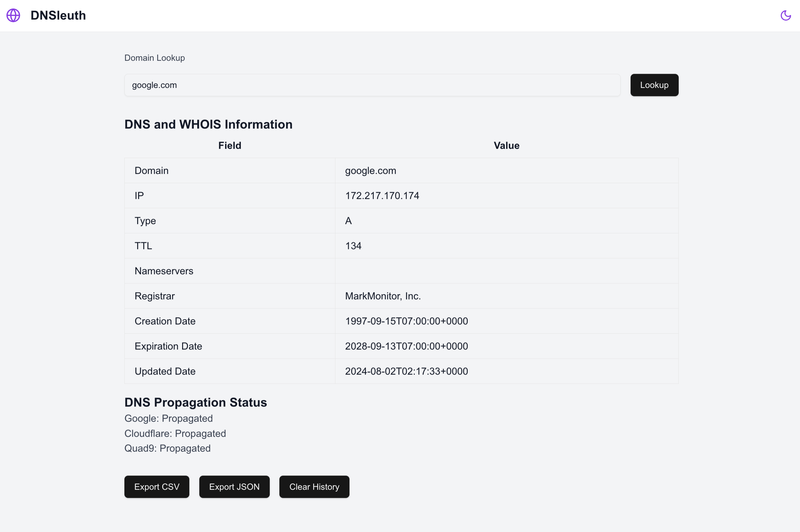This screenshot has height=532, width=800.
Task: Click the DNS and WHOIS Information heading
Action: tap(209, 124)
